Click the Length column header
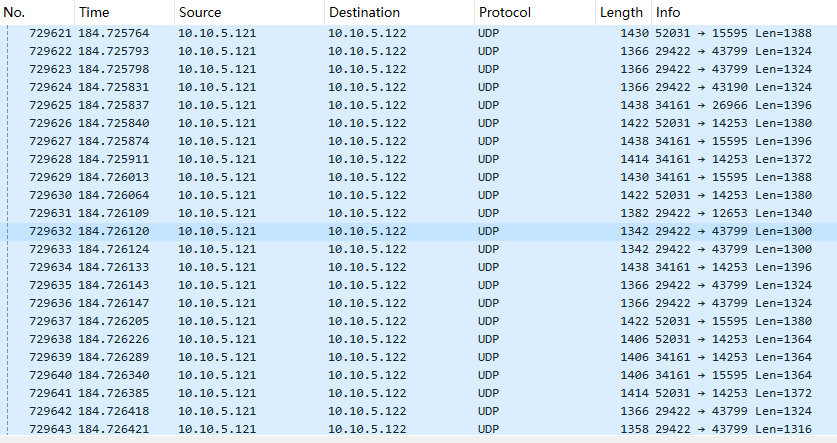 click(x=621, y=13)
